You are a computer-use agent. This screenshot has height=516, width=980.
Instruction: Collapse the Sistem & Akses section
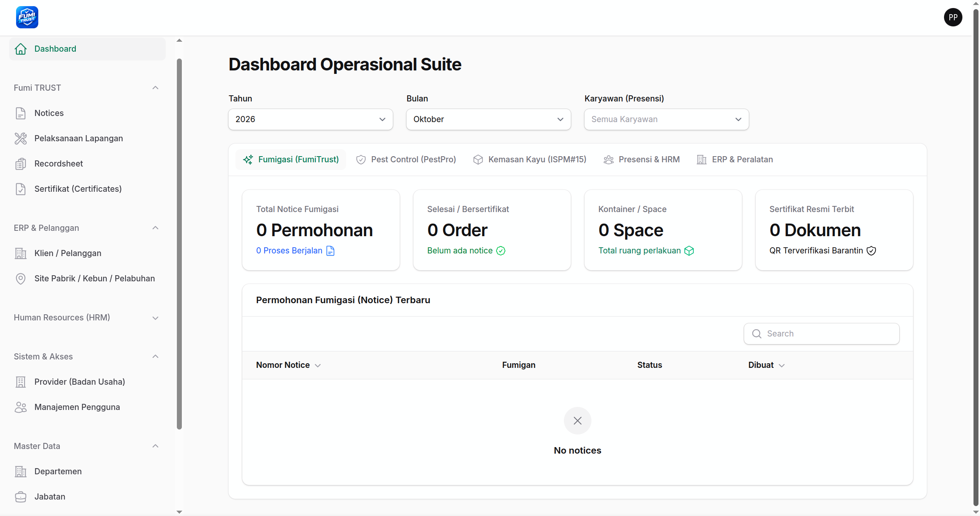coord(155,357)
